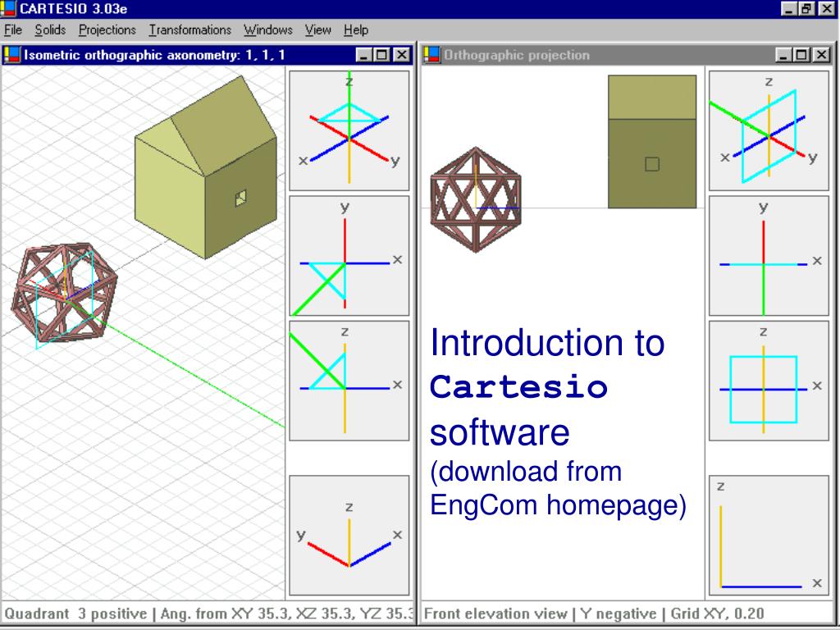Maximize the Orthographic projection window
Viewport: 840px width, 630px height.
[801, 55]
